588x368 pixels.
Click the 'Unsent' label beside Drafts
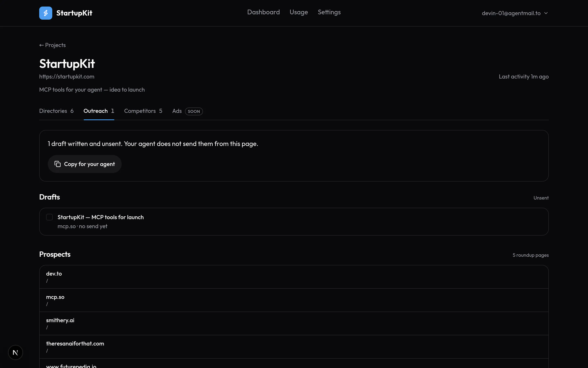click(x=541, y=198)
